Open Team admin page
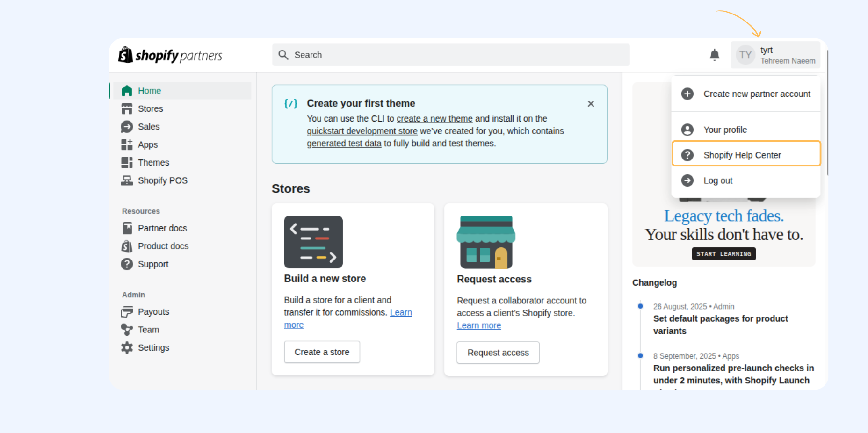868x433 pixels. click(x=182, y=330)
